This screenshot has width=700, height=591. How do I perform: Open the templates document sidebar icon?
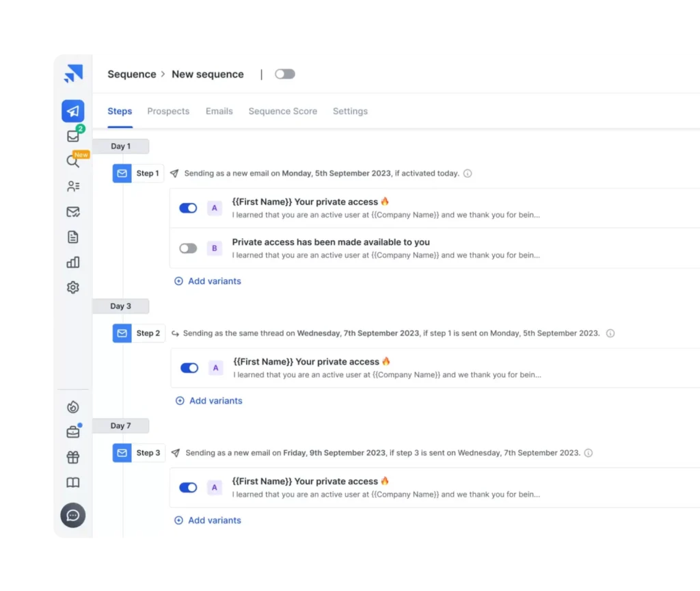point(73,237)
